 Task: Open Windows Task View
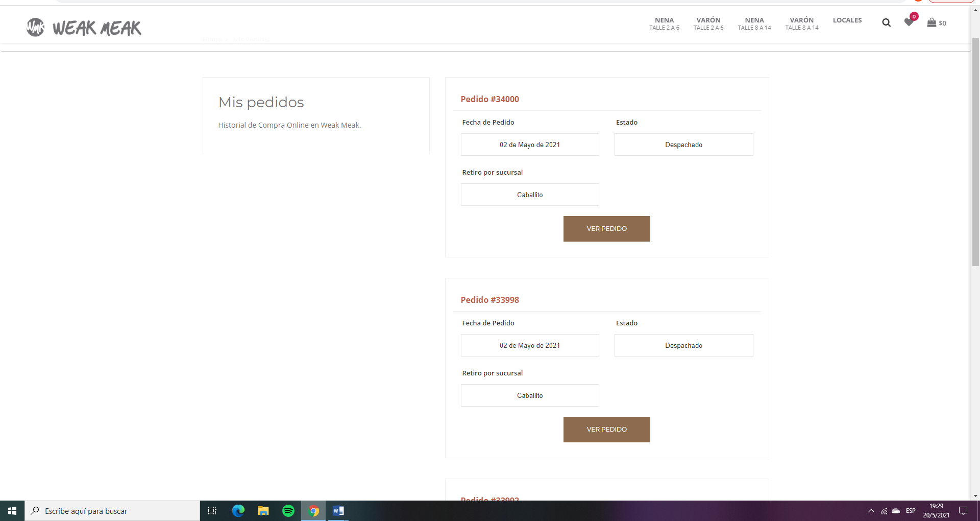pos(212,511)
